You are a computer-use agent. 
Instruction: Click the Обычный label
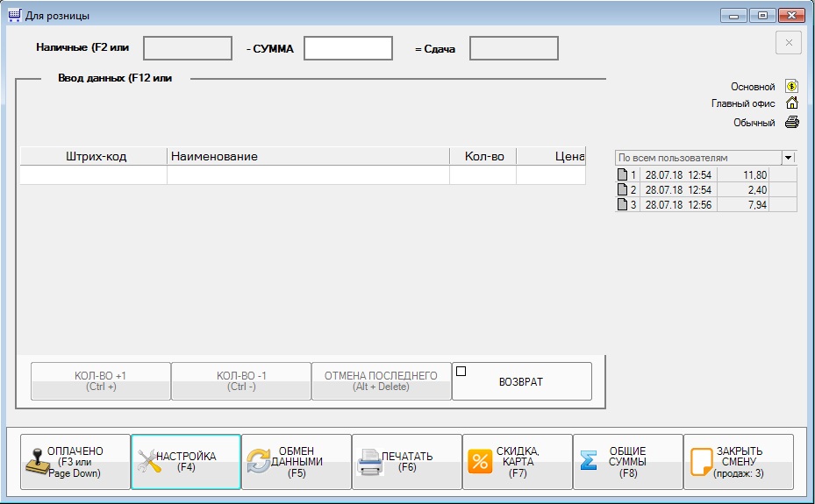pyautogui.click(x=754, y=123)
